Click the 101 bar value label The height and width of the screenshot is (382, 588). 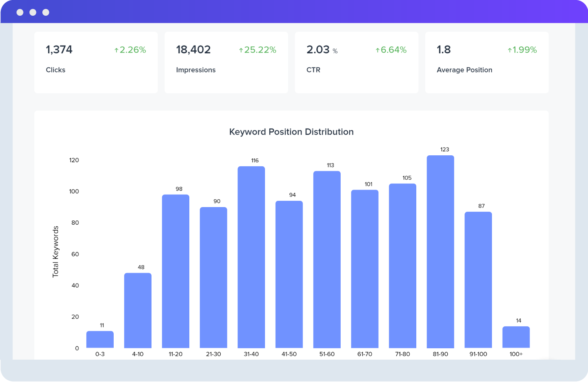pyautogui.click(x=368, y=184)
